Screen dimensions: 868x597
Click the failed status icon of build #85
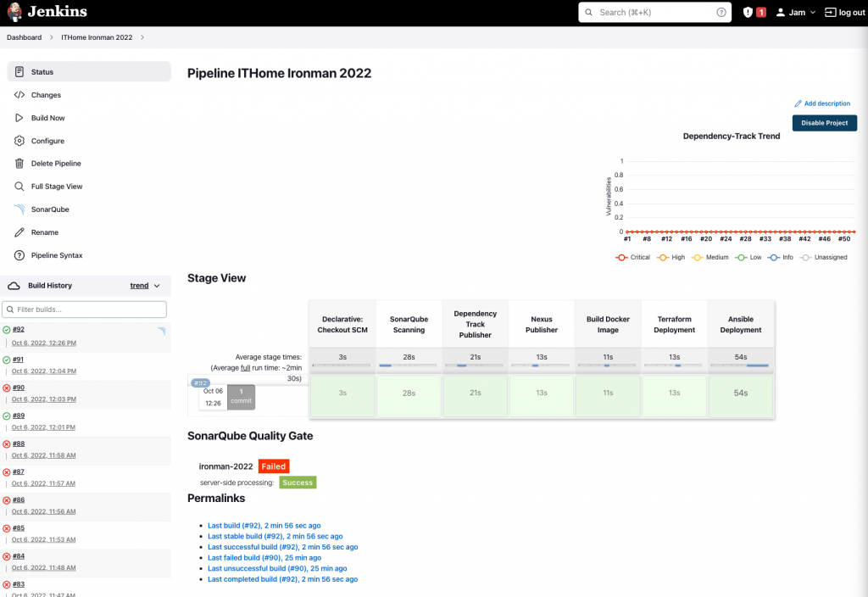pyautogui.click(x=7, y=528)
